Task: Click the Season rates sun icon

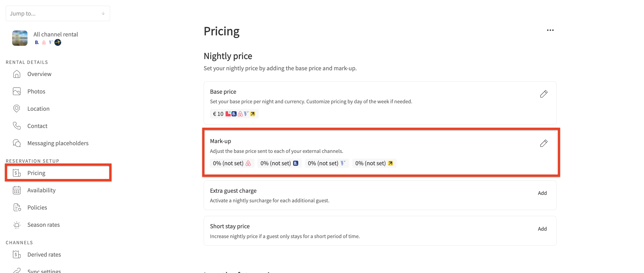Action: 17,225
